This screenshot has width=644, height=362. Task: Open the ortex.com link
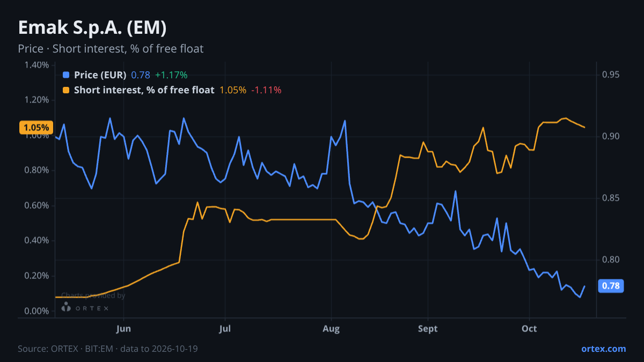click(x=603, y=349)
